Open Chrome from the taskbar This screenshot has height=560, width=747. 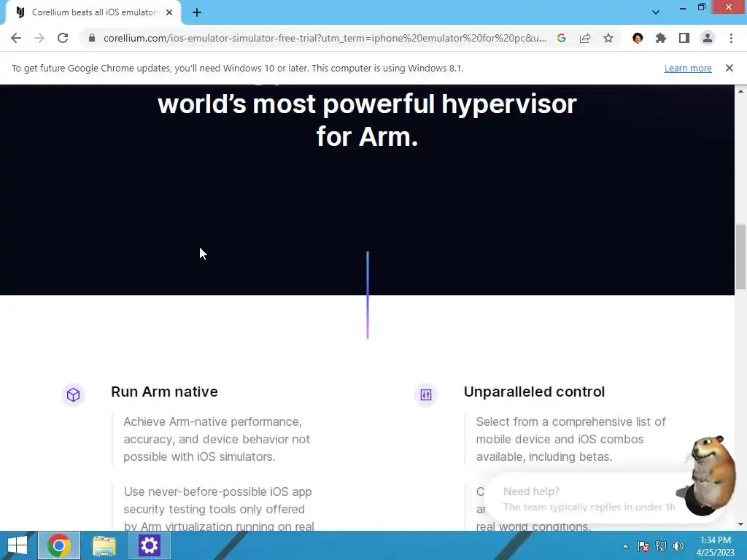click(x=59, y=545)
